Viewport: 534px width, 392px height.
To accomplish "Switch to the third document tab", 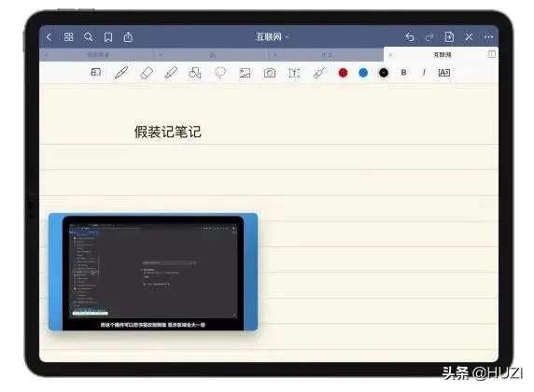I will (327, 55).
